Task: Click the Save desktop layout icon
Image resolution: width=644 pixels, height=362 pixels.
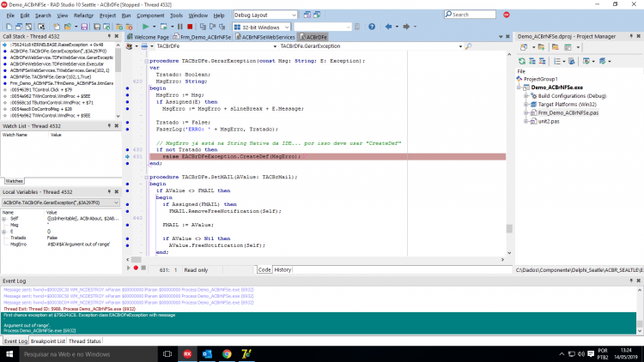Action: coord(307,15)
